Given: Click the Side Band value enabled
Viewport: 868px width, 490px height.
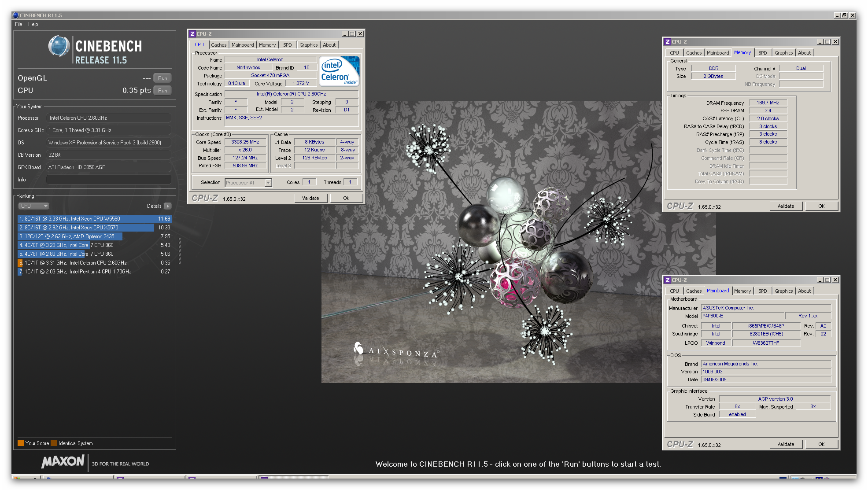Looking at the screenshot, I should tap(738, 415).
